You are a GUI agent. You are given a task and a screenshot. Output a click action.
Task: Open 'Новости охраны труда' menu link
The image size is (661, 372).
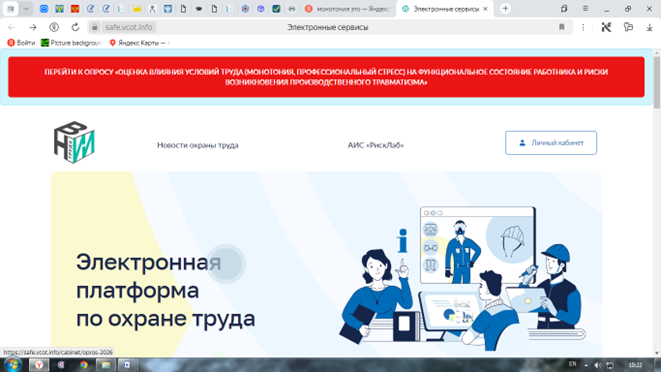(x=198, y=145)
